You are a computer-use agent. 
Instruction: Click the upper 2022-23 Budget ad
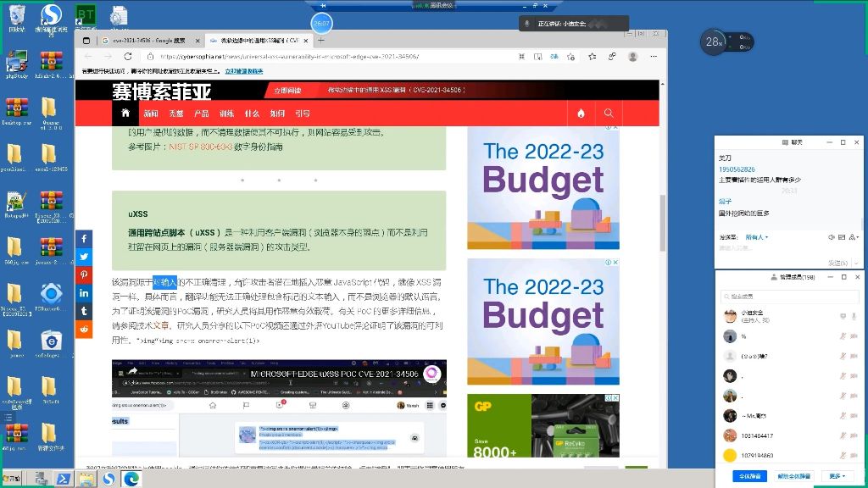pos(543,188)
